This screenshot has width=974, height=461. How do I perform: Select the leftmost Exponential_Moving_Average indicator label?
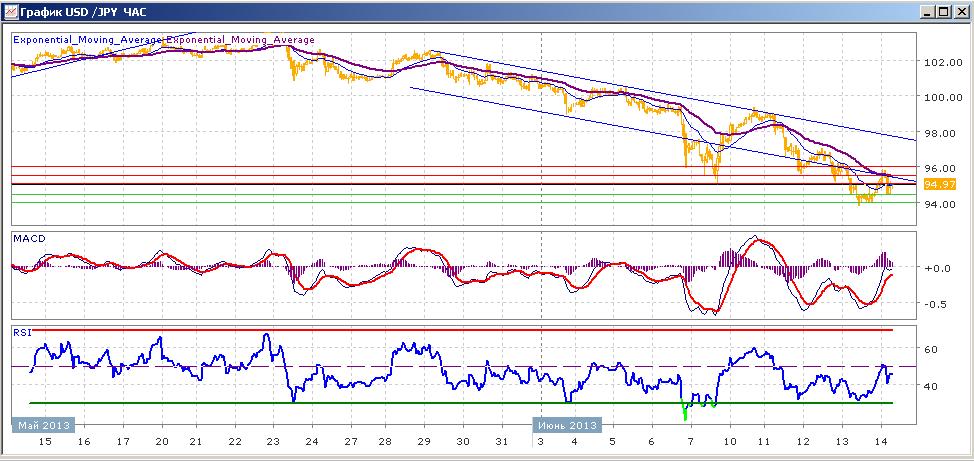88,40
